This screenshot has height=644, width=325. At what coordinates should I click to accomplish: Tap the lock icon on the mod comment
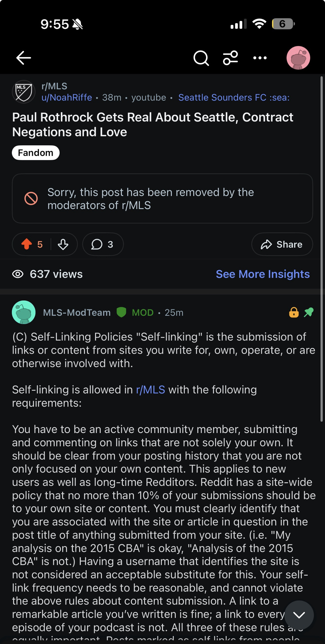coord(294,312)
